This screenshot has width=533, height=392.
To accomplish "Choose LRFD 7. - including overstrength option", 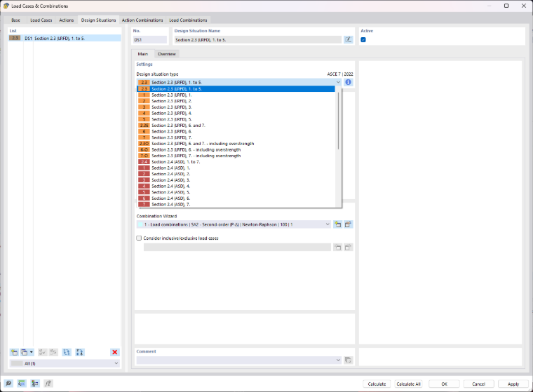I will tap(236, 156).
